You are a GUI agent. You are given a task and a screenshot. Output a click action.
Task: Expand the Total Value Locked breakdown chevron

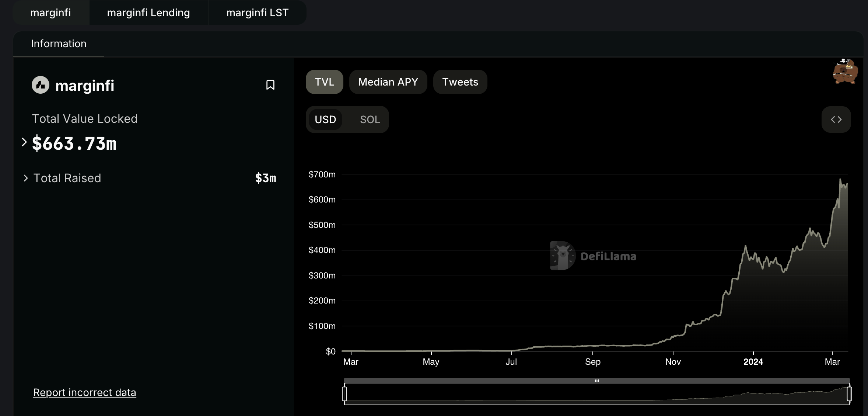pos(24,142)
